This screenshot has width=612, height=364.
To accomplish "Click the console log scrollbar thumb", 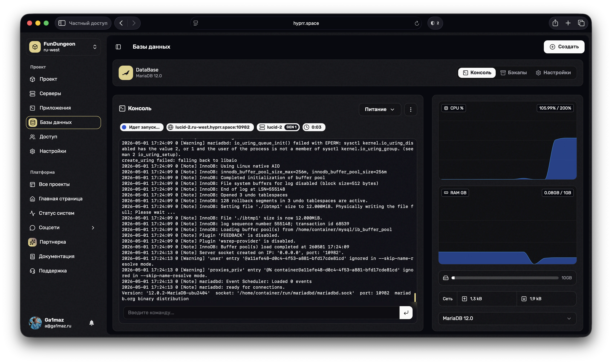I will click(x=415, y=297).
